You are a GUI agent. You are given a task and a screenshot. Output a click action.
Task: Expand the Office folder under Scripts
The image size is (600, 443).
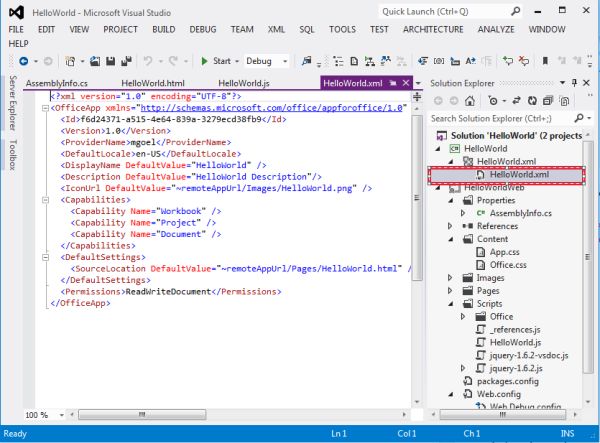(x=463, y=316)
